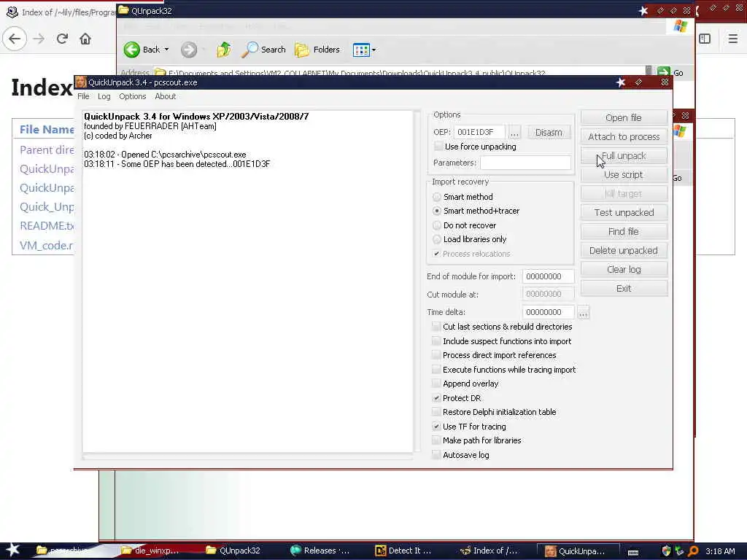
Task: Toggle browser sidebar panel icon
Action: click(705, 39)
